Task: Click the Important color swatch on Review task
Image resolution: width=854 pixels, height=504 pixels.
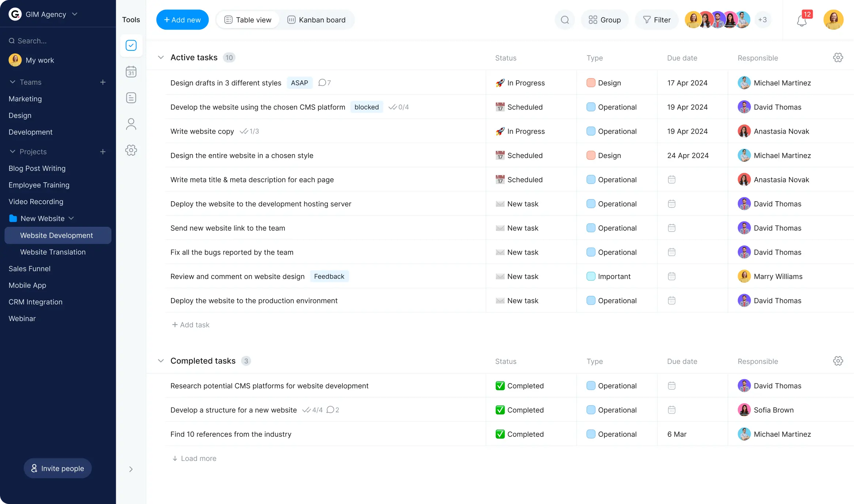Action: click(x=591, y=276)
